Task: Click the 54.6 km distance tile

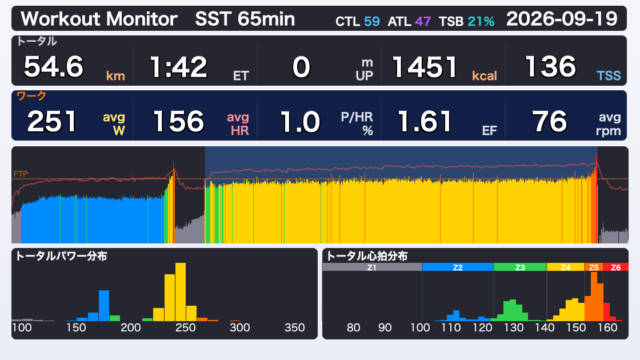Action: (x=73, y=66)
